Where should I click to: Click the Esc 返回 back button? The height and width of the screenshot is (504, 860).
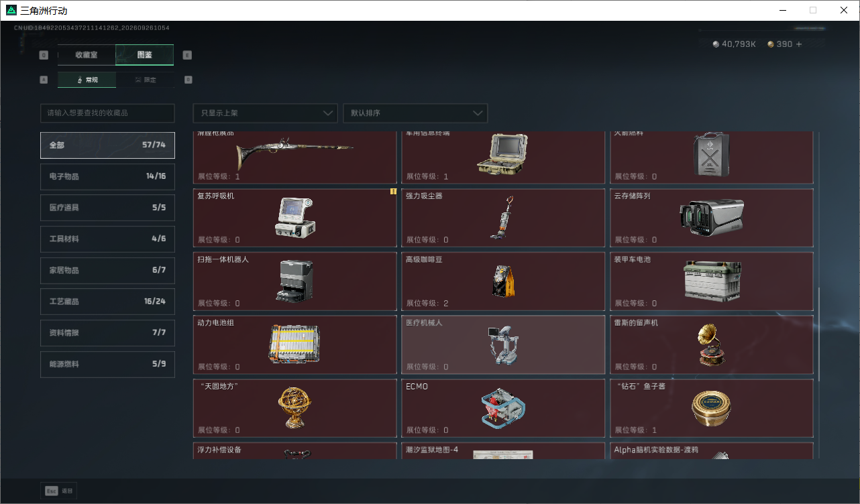click(59, 491)
